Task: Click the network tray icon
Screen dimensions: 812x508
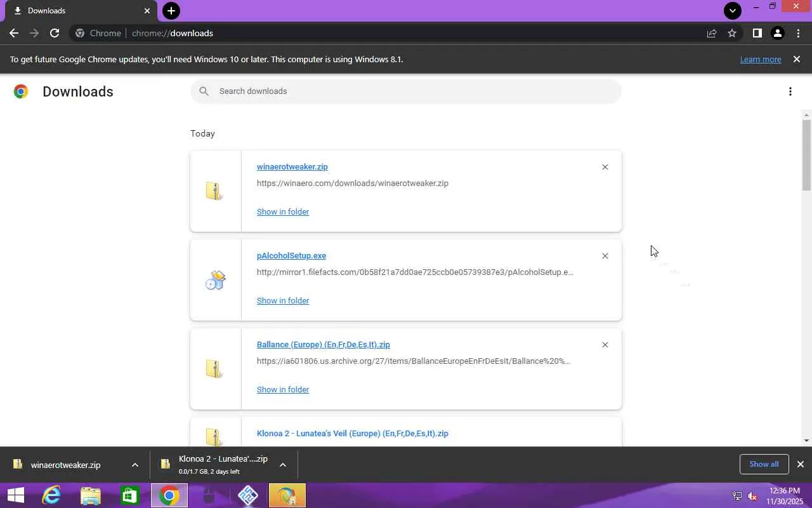Action: (x=737, y=496)
